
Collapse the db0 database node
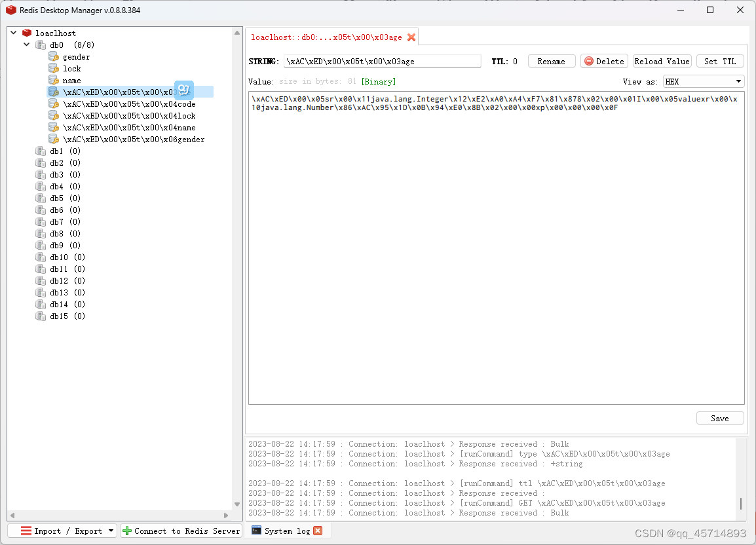(x=26, y=45)
